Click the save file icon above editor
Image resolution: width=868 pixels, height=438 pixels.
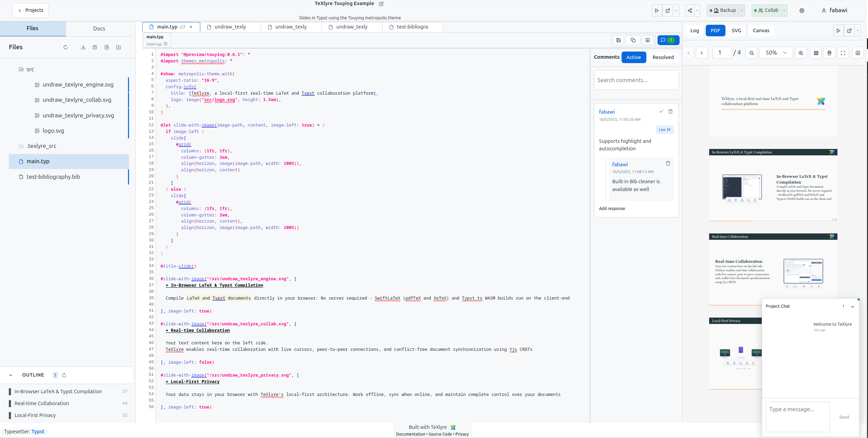coord(618,40)
